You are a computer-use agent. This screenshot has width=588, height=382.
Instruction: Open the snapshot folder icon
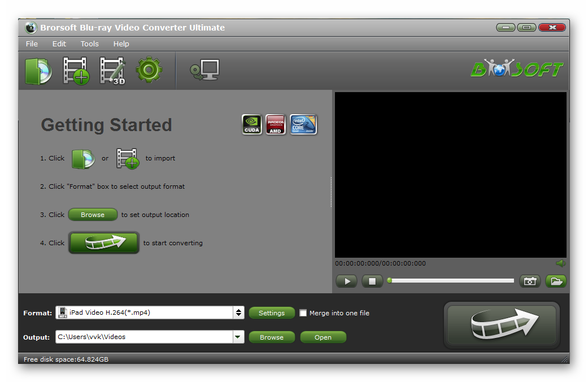[556, 281]
